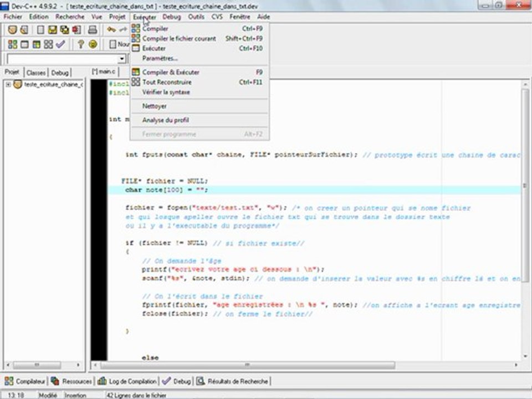Click the page-with-pencil icon beside the shield icon

coord(24,30)
